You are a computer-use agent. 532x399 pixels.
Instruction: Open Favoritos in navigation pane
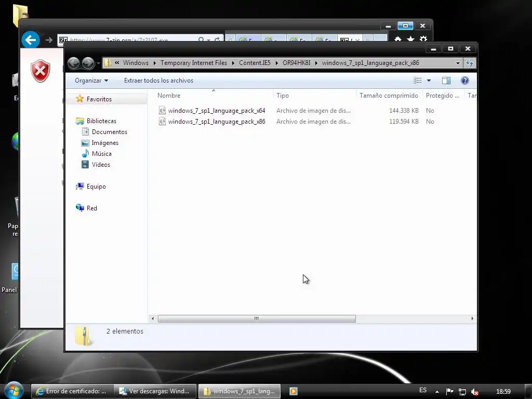99,99
